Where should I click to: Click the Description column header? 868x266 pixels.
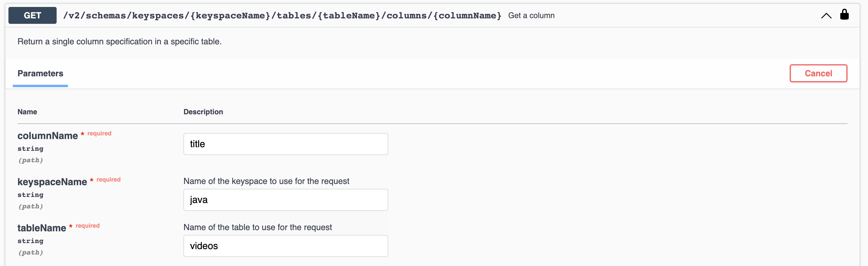click(x=203, y=111)
